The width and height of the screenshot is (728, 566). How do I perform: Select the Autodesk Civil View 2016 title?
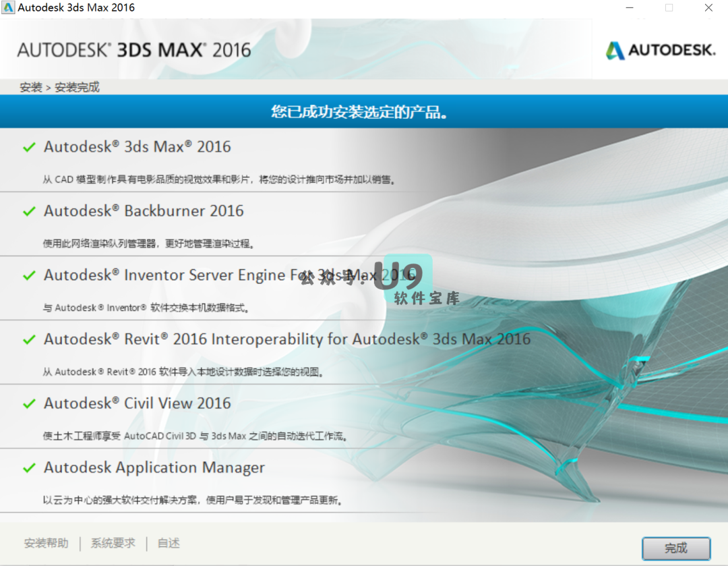138,403
